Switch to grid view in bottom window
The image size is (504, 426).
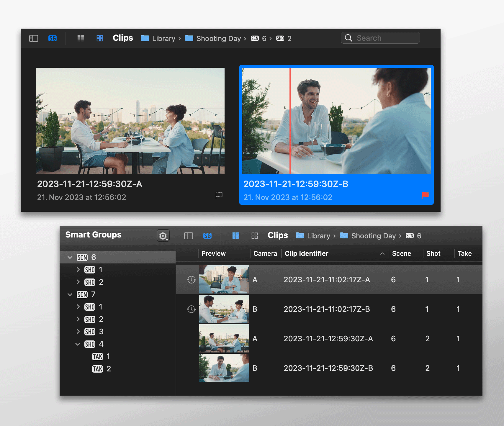tap(255, 236)
